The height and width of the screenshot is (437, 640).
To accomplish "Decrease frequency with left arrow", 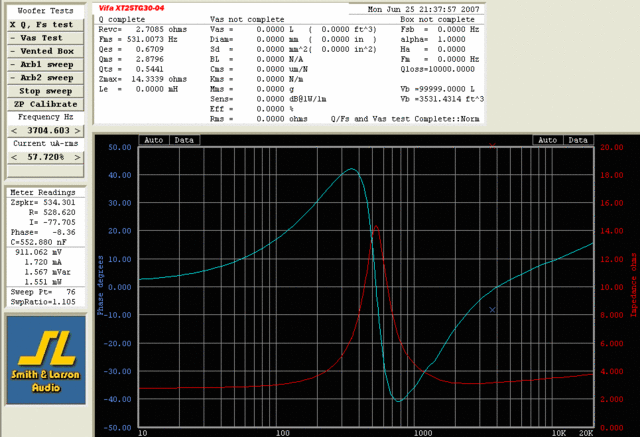I will [x=14, y=131].
